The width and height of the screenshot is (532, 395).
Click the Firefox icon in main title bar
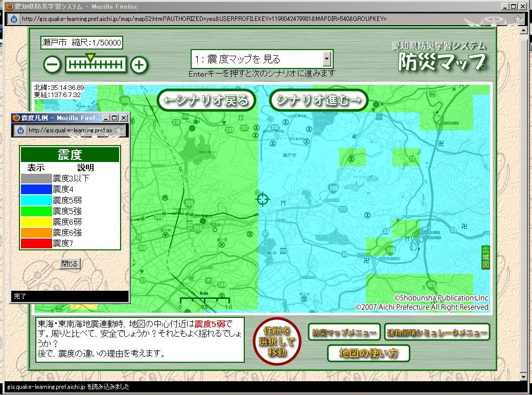pos(10,6)
